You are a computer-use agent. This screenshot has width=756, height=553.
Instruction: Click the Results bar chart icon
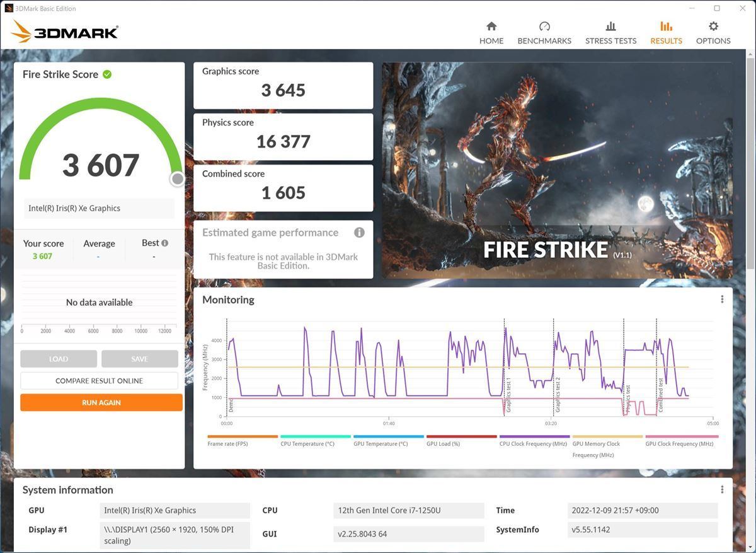click(666, 26)
